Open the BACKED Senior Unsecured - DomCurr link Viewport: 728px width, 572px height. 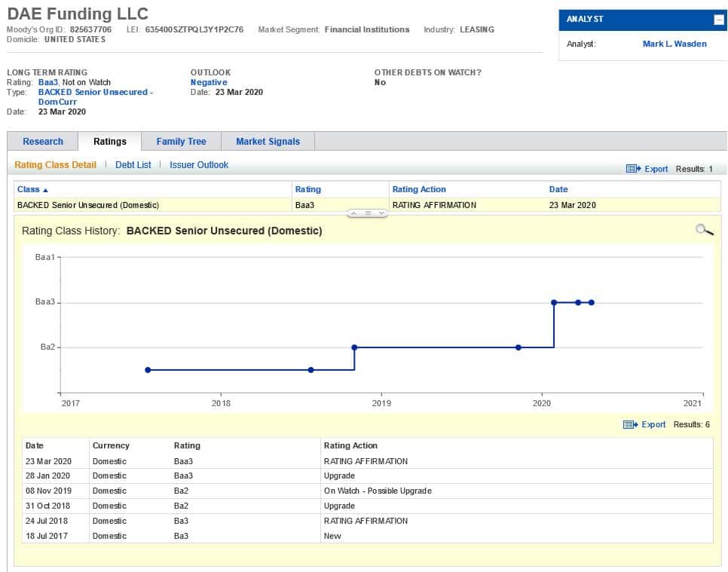pyautogui.click(x=95, y=96)
